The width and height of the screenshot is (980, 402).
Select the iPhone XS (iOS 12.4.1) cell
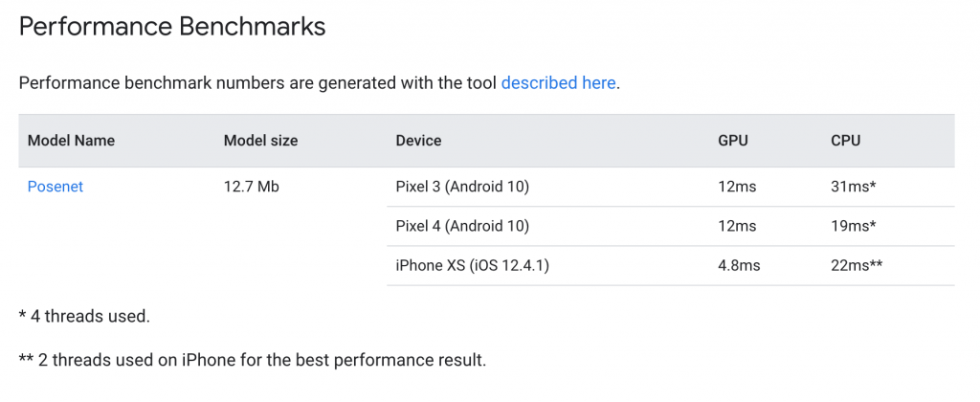click(473, 266)
